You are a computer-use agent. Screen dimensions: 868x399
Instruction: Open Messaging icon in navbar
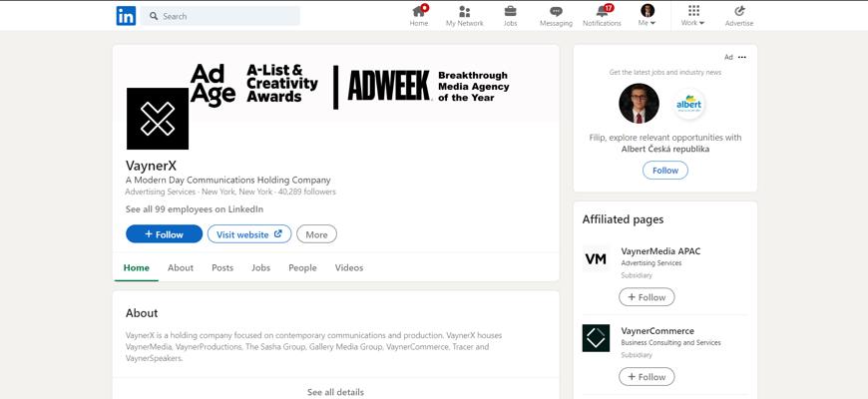tap(556, 11)
